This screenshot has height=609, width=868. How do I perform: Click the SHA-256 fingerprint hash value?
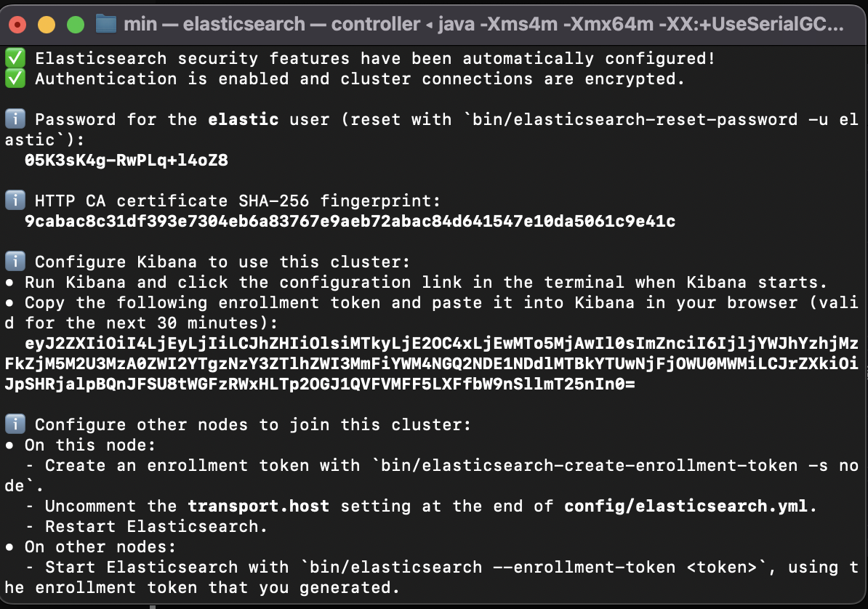(x=350, y=221)
